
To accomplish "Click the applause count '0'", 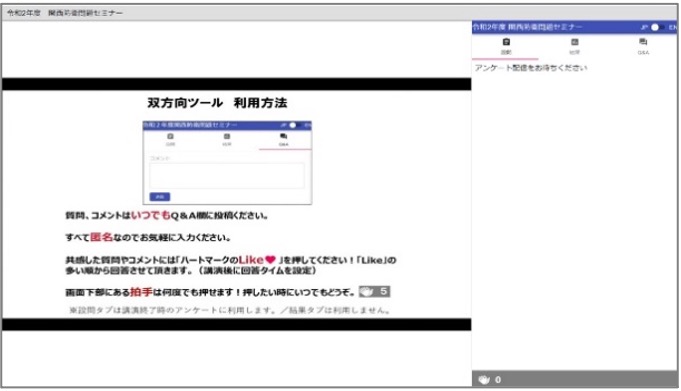I will (x=498, y=380).
